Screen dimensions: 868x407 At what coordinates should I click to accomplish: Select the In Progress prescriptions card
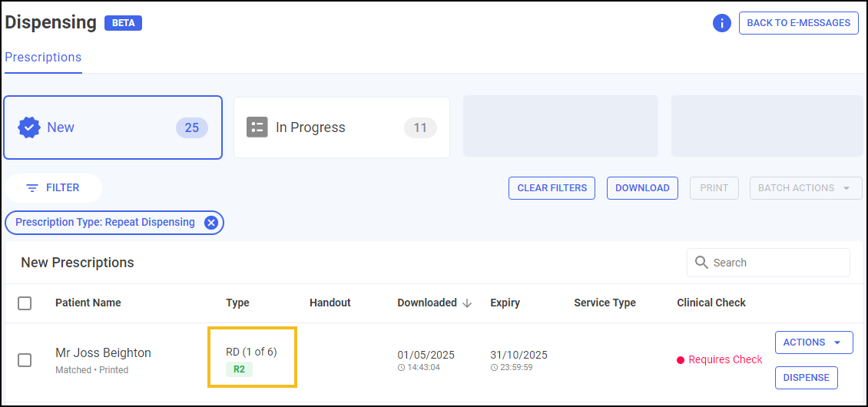[341, 127]
